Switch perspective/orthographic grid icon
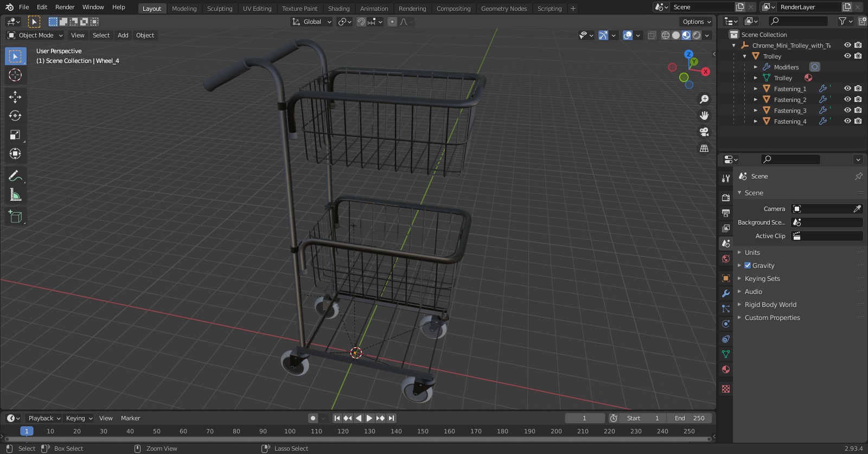 tap(704, 148)
